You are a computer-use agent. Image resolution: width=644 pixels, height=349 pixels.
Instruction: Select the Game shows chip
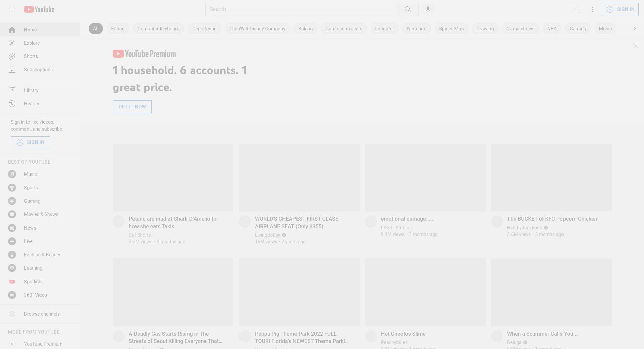tap(521, 29)
